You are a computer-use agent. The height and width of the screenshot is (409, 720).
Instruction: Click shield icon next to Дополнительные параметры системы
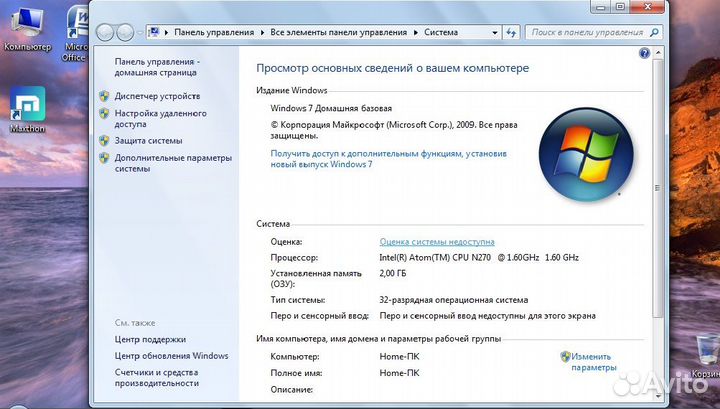coord(104,158)
